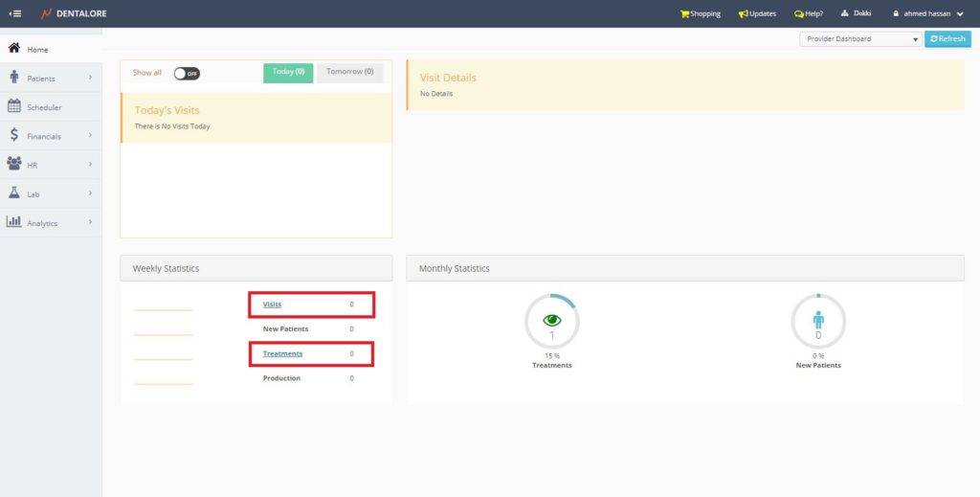Open the Provider Dashboard dropdown
Screen dimensions: 980x497
click(x=860, y=39)
